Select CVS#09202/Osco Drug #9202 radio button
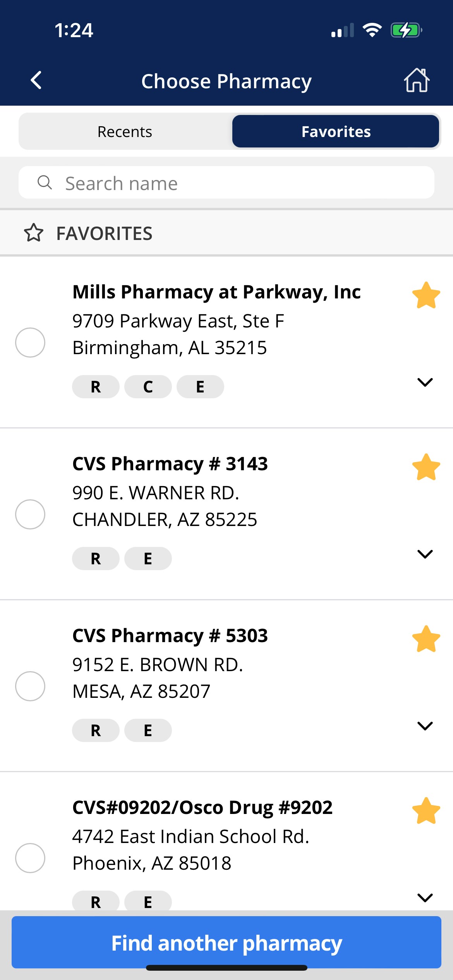 30,858
